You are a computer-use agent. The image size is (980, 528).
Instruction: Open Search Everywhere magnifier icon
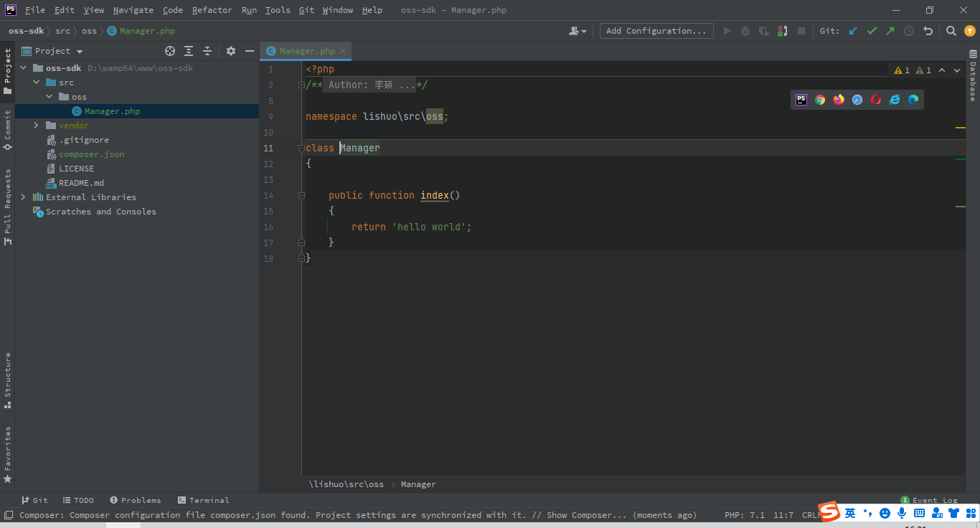[x=951, y=31]
